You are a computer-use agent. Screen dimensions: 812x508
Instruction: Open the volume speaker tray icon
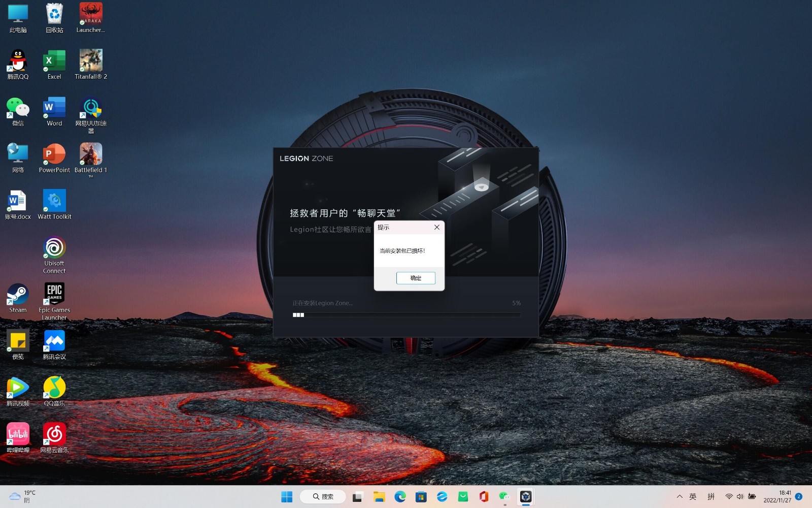(740, 496)
